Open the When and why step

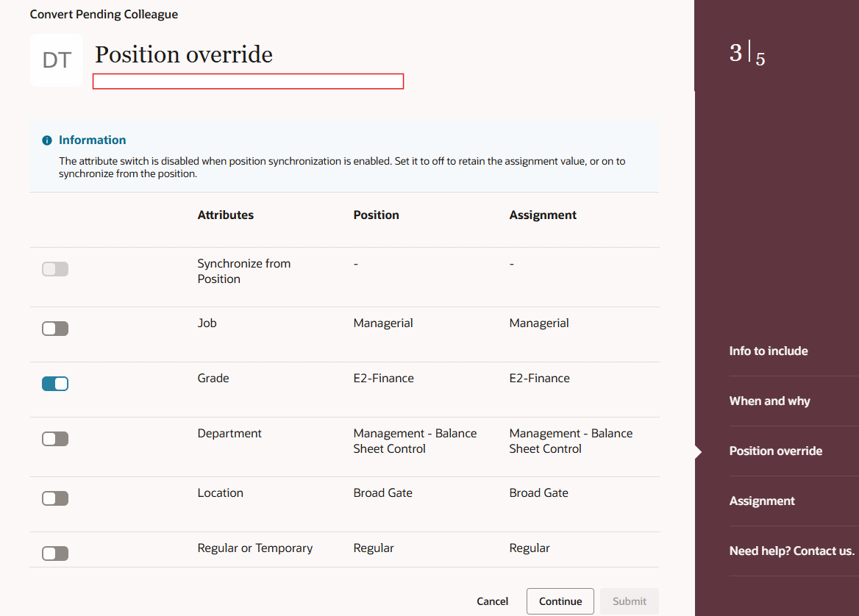pos(769,401)
